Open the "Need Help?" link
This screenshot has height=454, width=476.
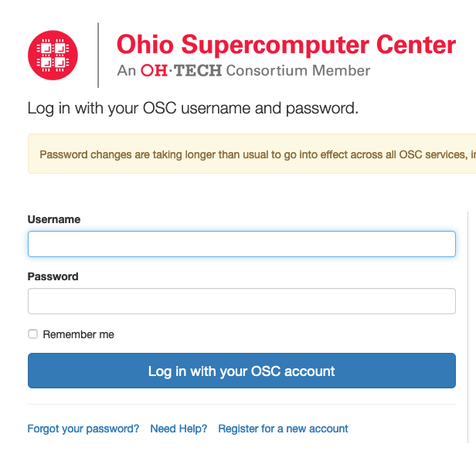(178, 429)
